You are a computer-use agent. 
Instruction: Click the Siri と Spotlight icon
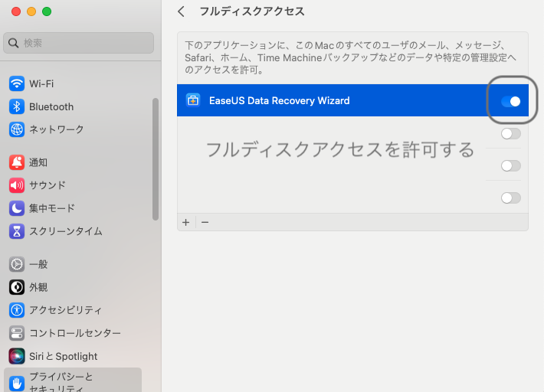tap(17, 356)
